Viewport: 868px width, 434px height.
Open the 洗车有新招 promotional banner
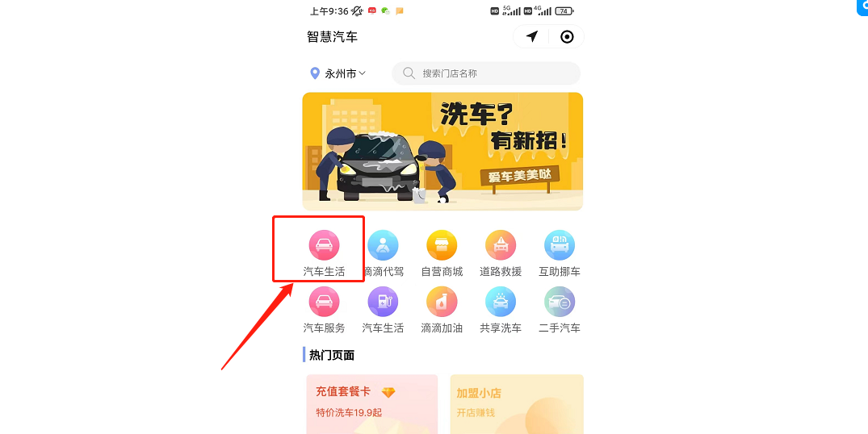point(442,151)
